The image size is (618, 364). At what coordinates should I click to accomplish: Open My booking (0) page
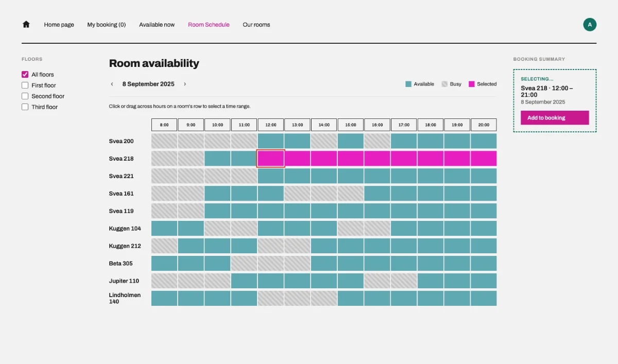pos(107,25)
